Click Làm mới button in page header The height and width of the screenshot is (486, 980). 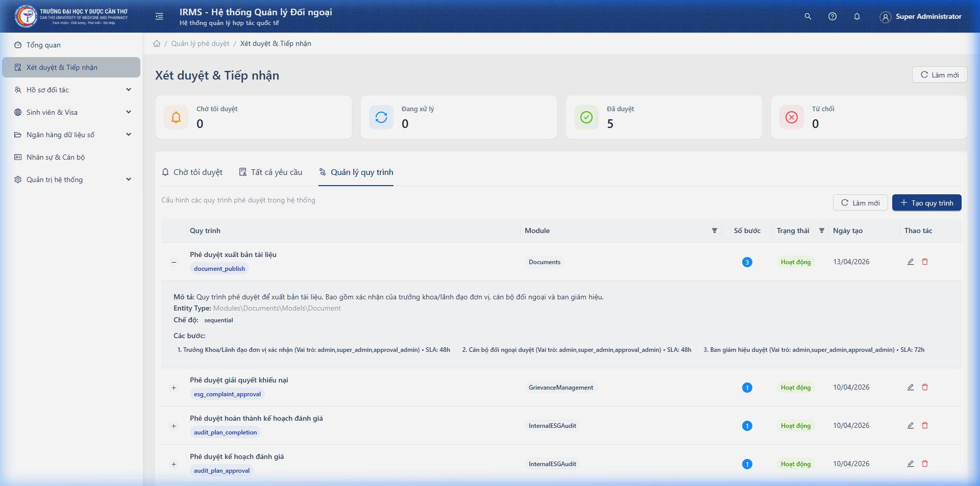click(x=939, y=75)
